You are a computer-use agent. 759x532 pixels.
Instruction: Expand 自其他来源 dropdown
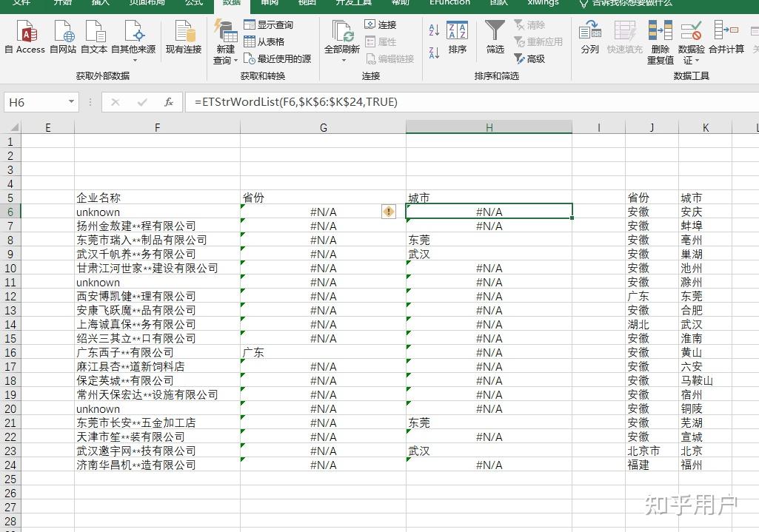point(133,61)
